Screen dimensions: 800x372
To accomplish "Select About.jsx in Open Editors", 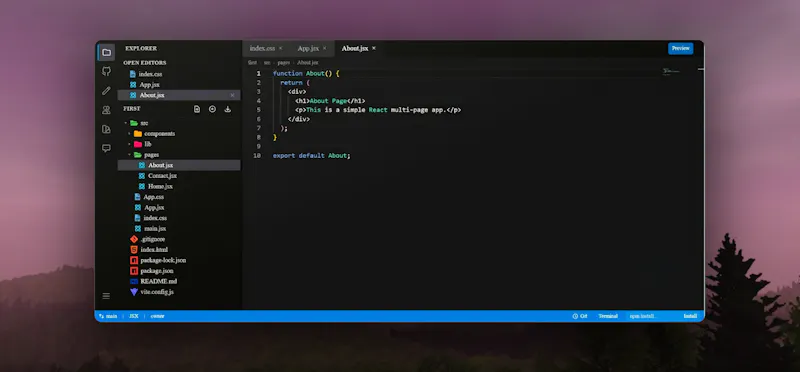I will click(x=179, y=95).
